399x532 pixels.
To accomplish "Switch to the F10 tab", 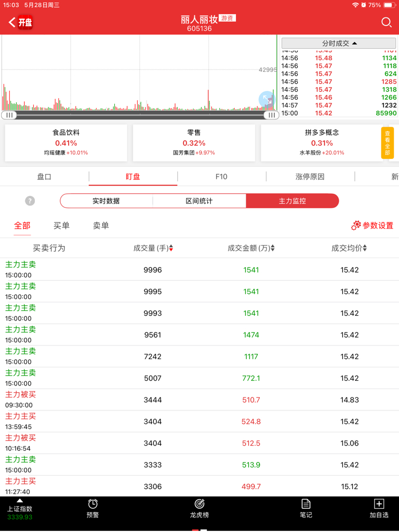I will (x=221, y=177).
